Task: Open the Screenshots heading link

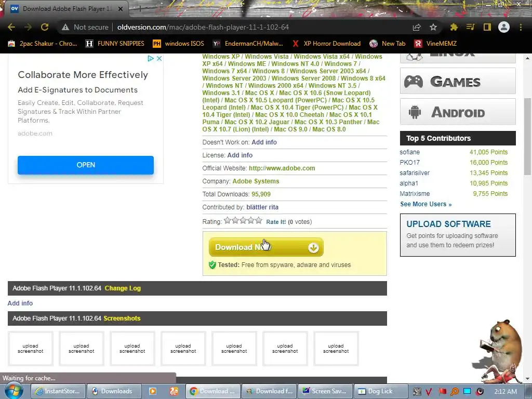Action: pyautogui.click(x=122, y=318)
